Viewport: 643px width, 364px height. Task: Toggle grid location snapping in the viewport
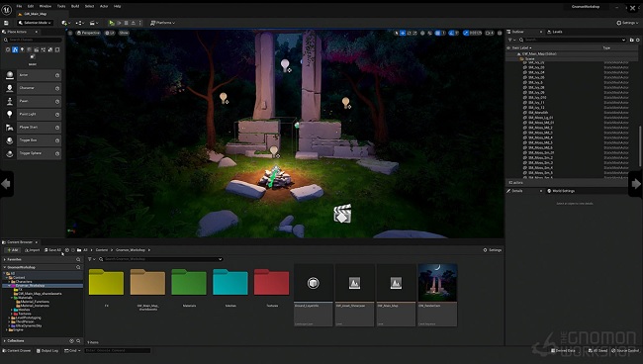(x=437, y=33)
